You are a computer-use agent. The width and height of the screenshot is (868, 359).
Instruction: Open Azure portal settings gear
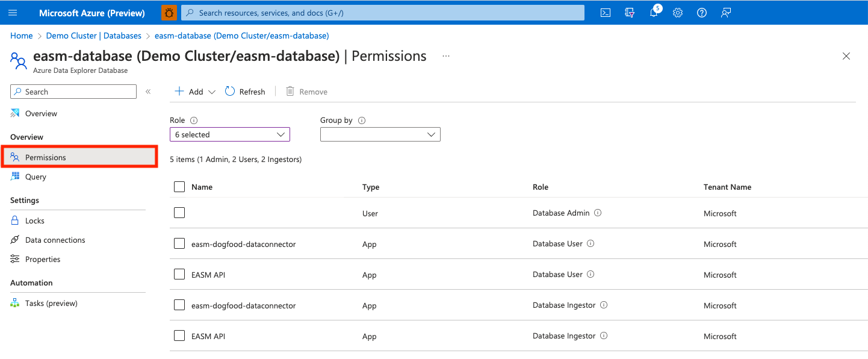678,13
